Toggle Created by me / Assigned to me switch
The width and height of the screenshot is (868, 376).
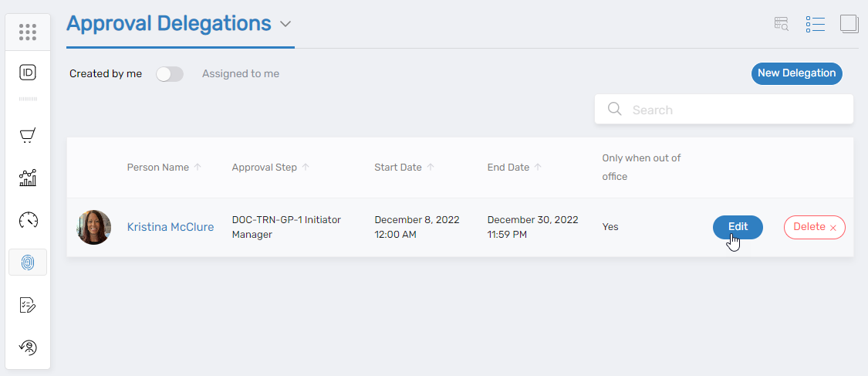coord(170,74)
